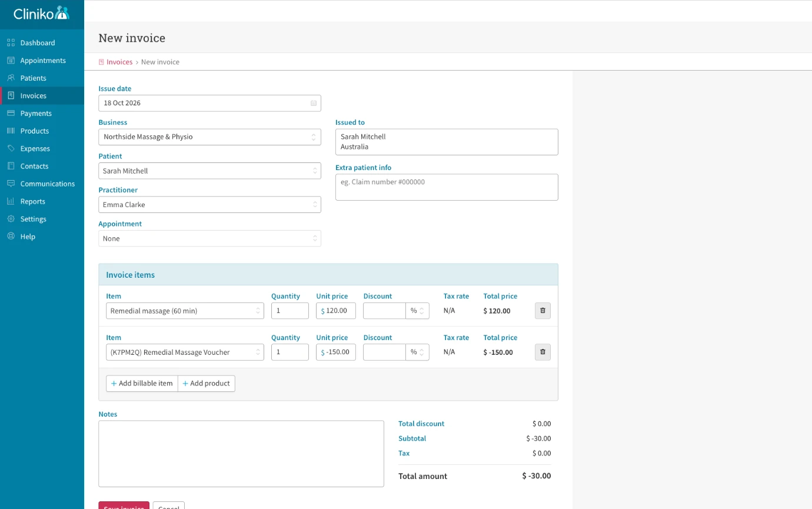Click discount amount field for Remedial Massage Voucher
The height and width of the screenshot is (509, 812).
pyautogui.click(x=384, y=352)
